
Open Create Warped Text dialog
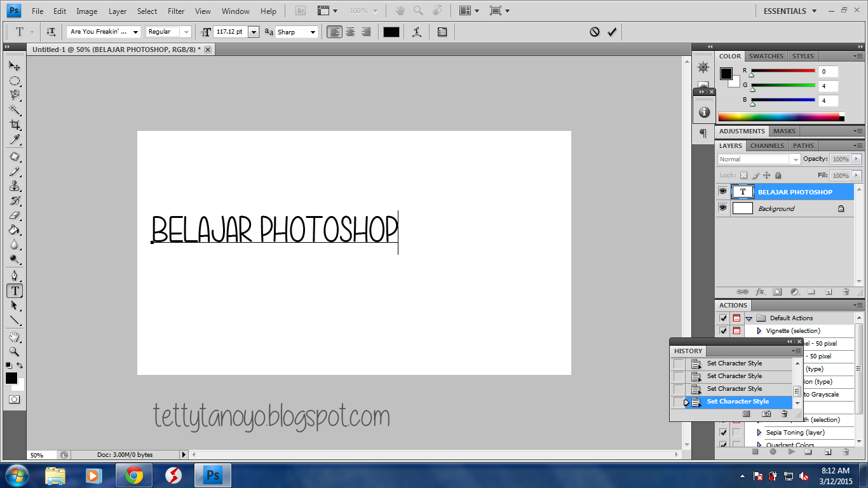tap(417, 32)
